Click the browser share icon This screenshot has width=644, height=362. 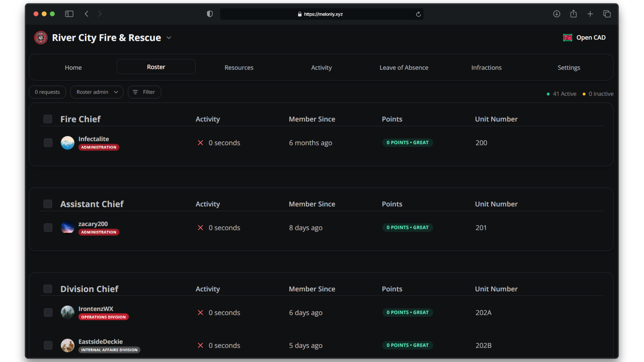(574, 13)
